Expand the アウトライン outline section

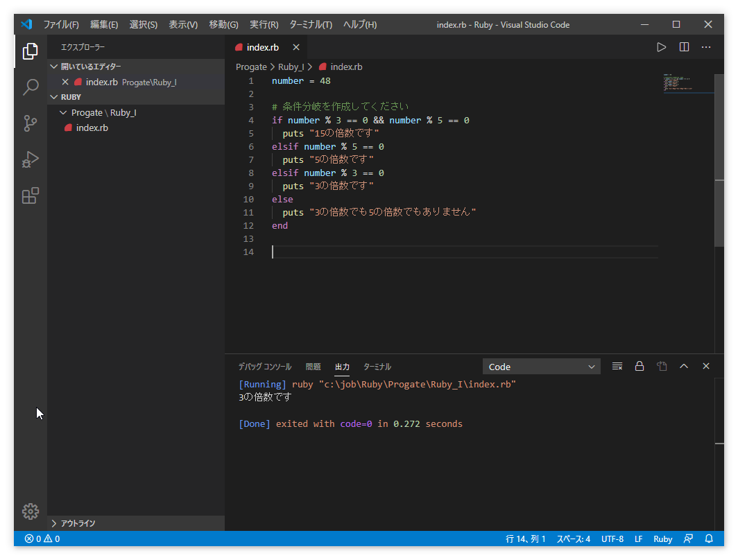(x=76, y=523)
